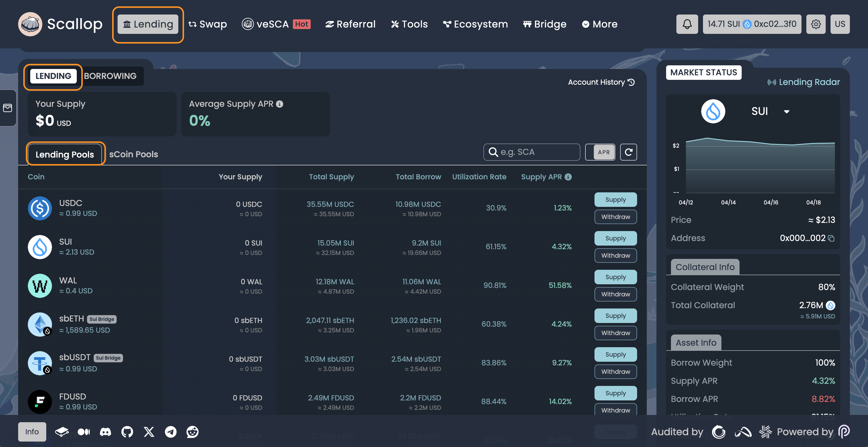Click the FDUSD coin icon
Image resolution: width=868 pixels, height=447 pixels.
[40, 402]
